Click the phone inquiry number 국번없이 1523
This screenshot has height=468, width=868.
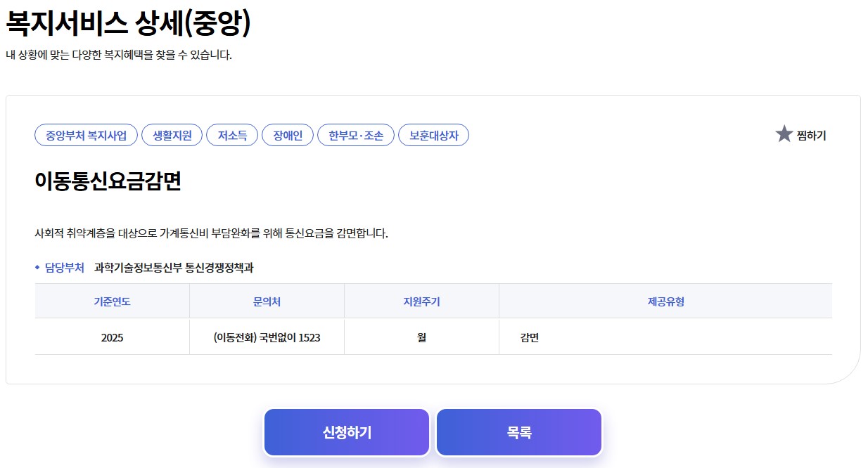pos(267,337)
